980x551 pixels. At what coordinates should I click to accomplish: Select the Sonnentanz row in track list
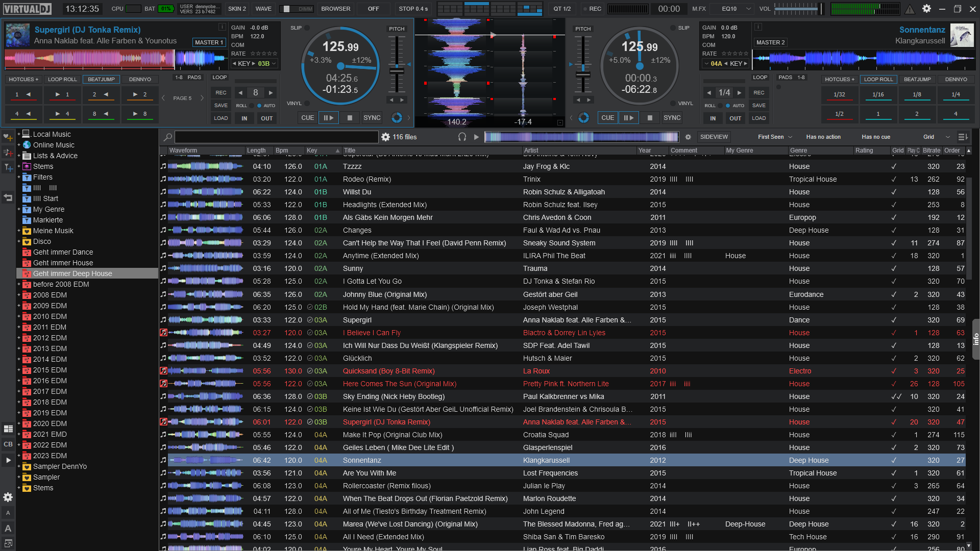point(362,460)
